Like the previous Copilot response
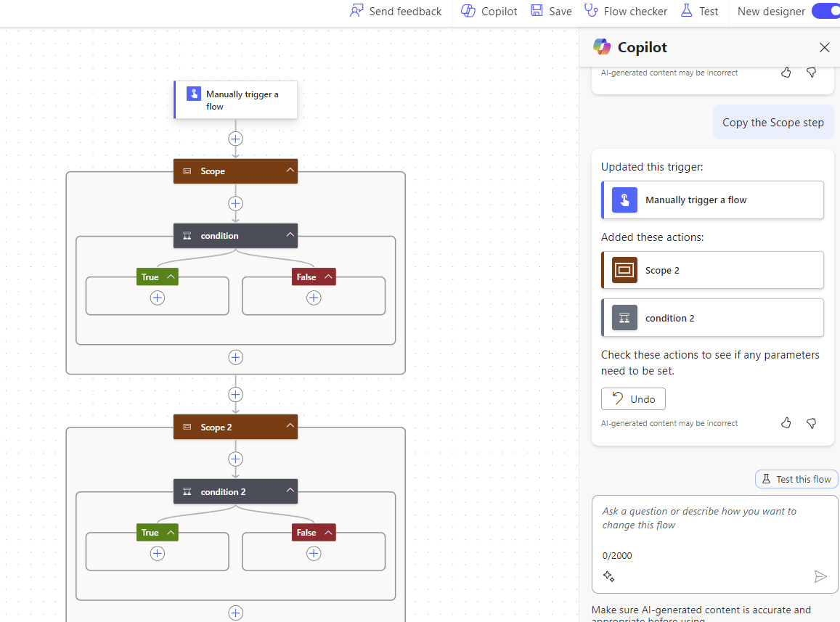Screen dimensions: 840x622 (x=786, y=73)
